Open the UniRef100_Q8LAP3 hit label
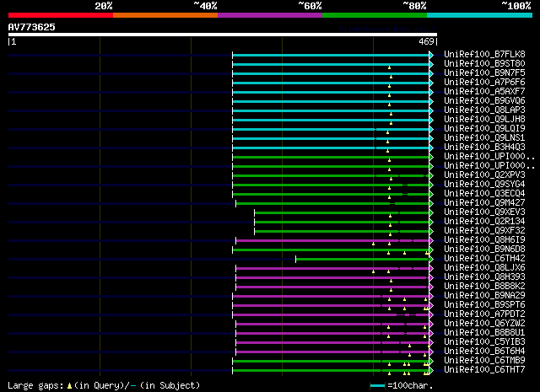This screenshot has height=392, width=540. [484, 110]
